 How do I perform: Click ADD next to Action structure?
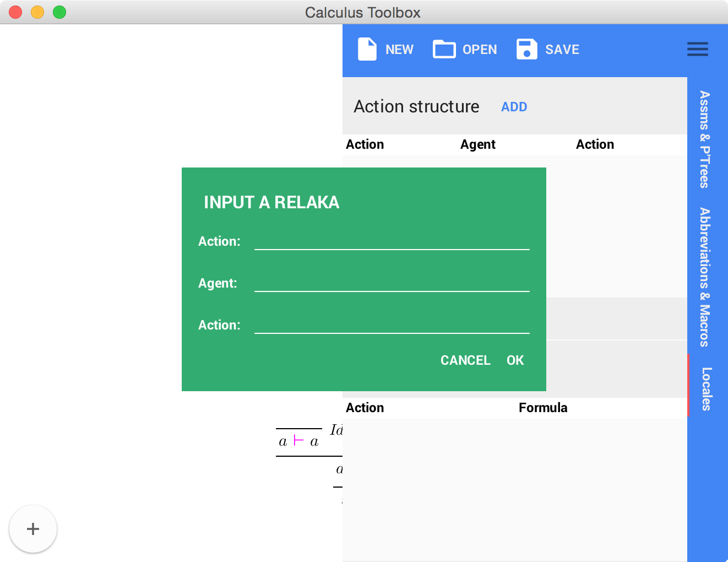click(x=514, y=107)
